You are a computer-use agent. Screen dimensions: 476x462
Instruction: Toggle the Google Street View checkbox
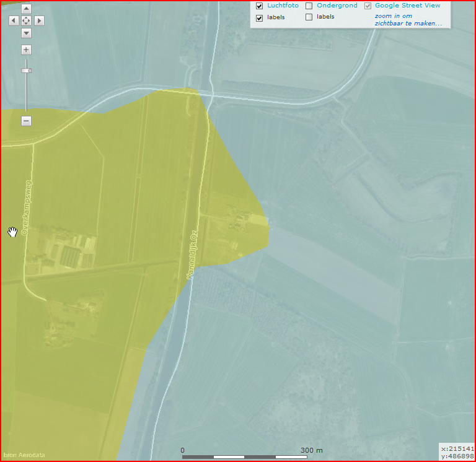pyautogui.click(x=368, y=6)
